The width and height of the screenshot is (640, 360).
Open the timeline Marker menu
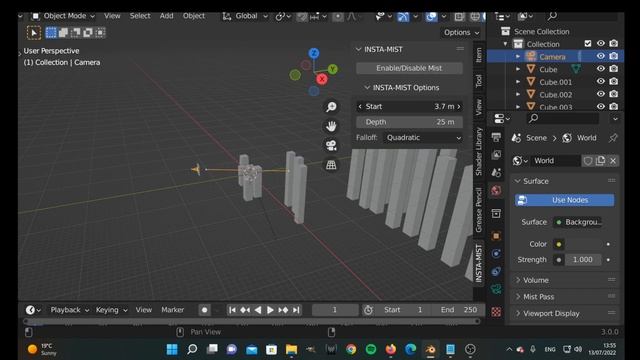(x=172, y=310)
